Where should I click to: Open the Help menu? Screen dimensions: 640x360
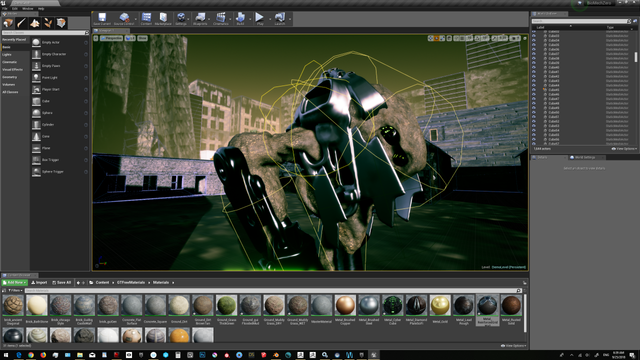(x=41, y=9)
